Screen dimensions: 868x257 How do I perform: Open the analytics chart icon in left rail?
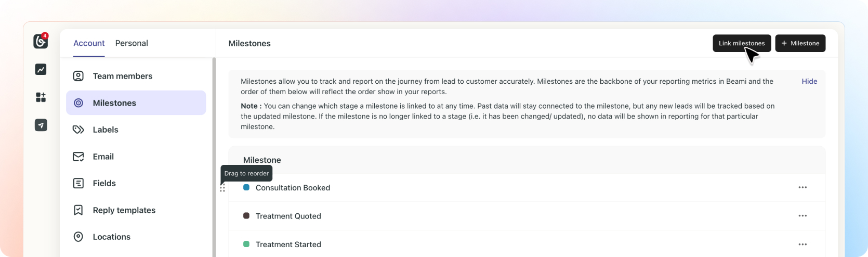(x=41, y=69)
